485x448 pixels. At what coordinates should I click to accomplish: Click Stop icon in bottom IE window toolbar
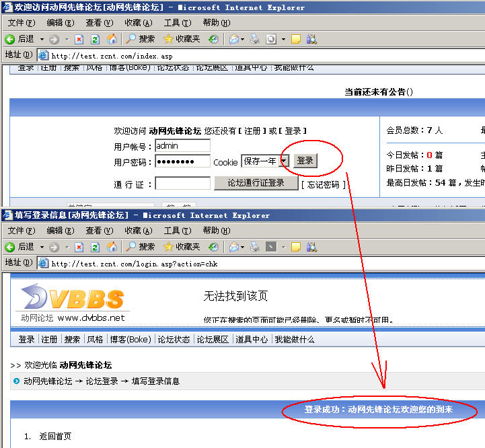tap(79, 247)
